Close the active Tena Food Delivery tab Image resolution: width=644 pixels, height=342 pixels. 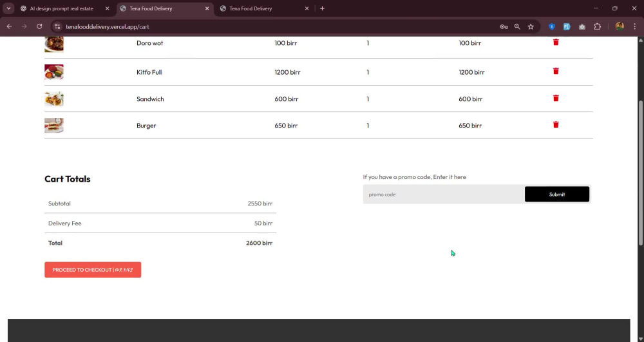point(207,8)
